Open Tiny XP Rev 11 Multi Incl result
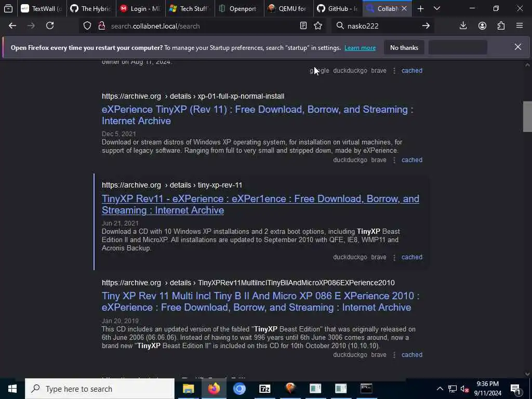The height and width of the screenshot is (399, 532). (x=261, y=301)
